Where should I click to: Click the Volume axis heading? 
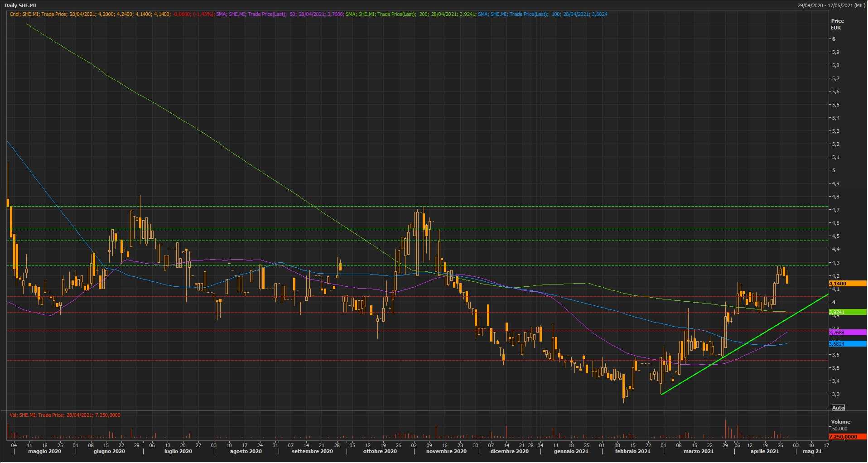tap(840, 422)
